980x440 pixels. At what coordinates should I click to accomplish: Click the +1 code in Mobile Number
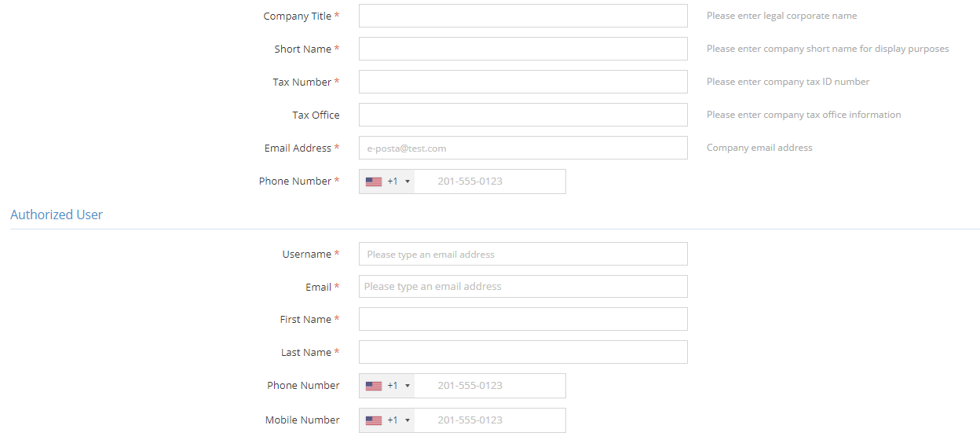tap(393, 420)
